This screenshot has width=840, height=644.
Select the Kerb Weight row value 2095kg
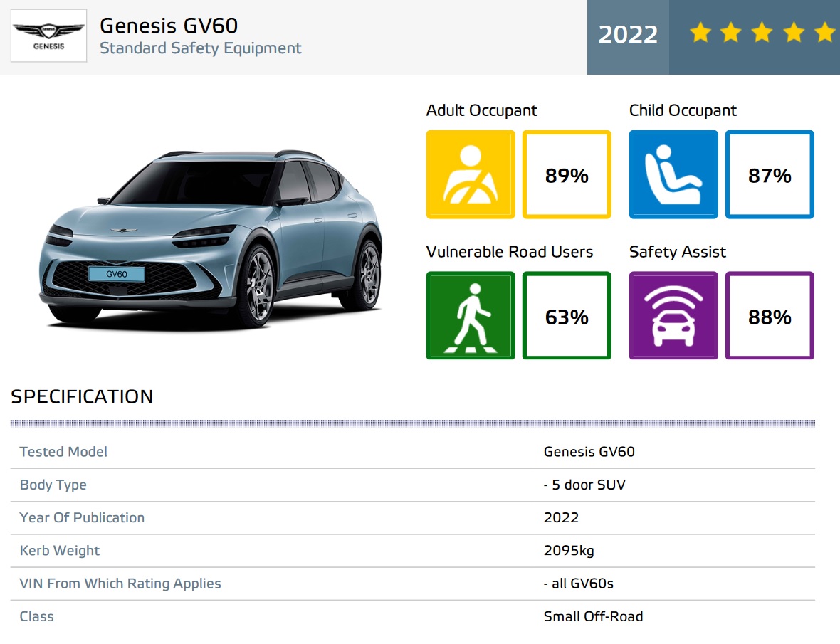(x=568, y=551)
